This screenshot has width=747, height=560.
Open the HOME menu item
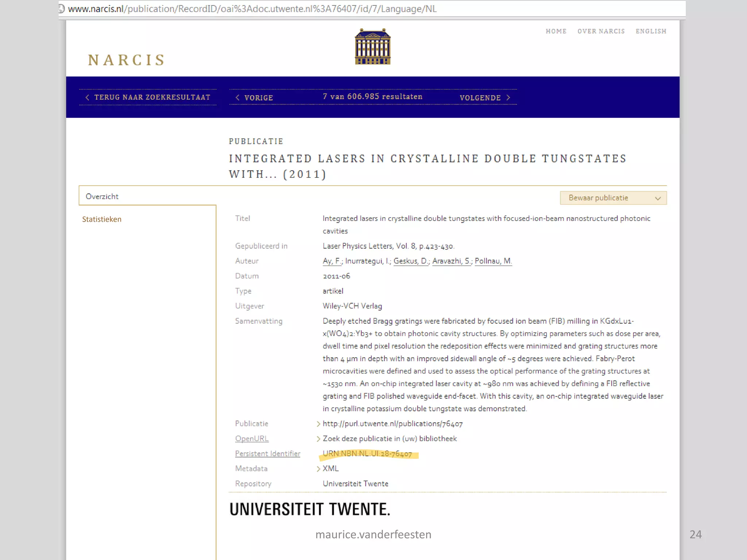556,31
